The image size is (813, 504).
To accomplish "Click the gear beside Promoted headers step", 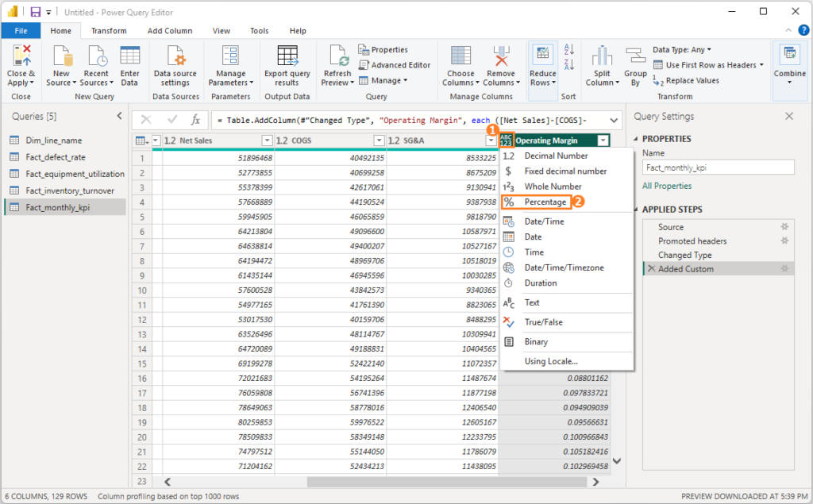I will 784,240.
